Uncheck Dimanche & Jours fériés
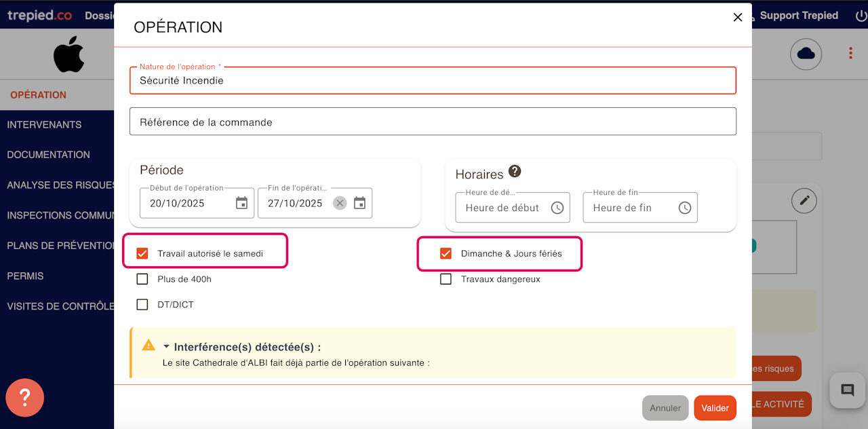868x429 pixels. 446,253
